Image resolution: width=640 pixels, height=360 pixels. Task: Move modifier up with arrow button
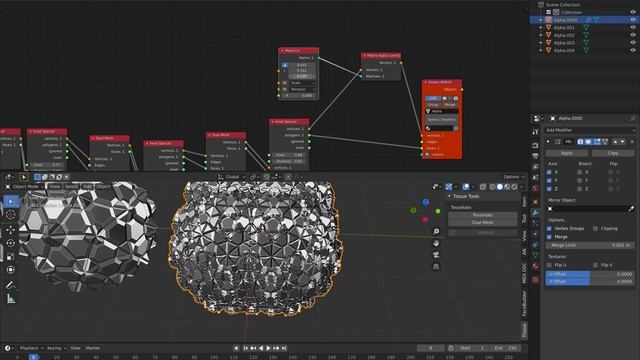[x=615, y=142]
